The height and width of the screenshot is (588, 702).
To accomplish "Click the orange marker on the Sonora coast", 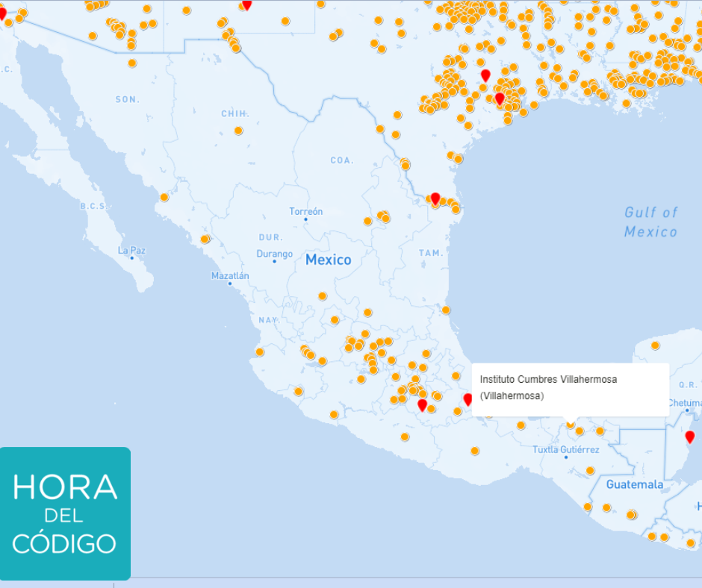I will coord(164,197).
